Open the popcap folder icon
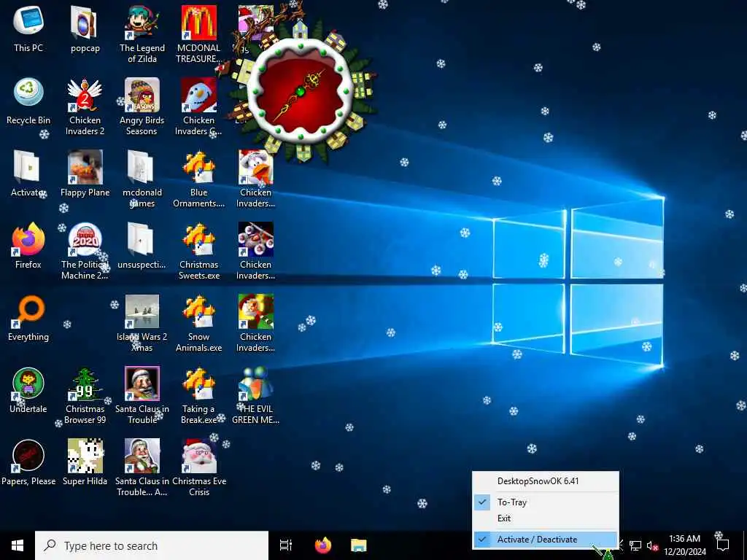 click(x=85, y=28)
